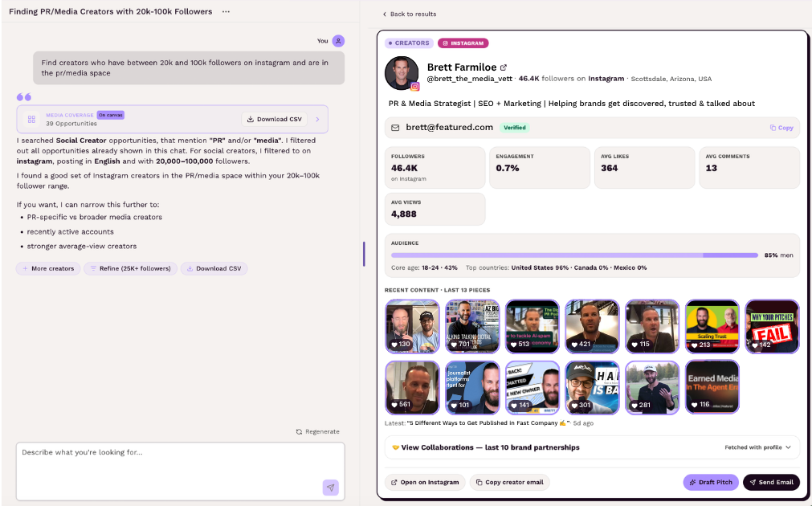Click the send message paper plane icon
Image resolution: width=812 pixels, height=506 pixels.
(331, 488)
